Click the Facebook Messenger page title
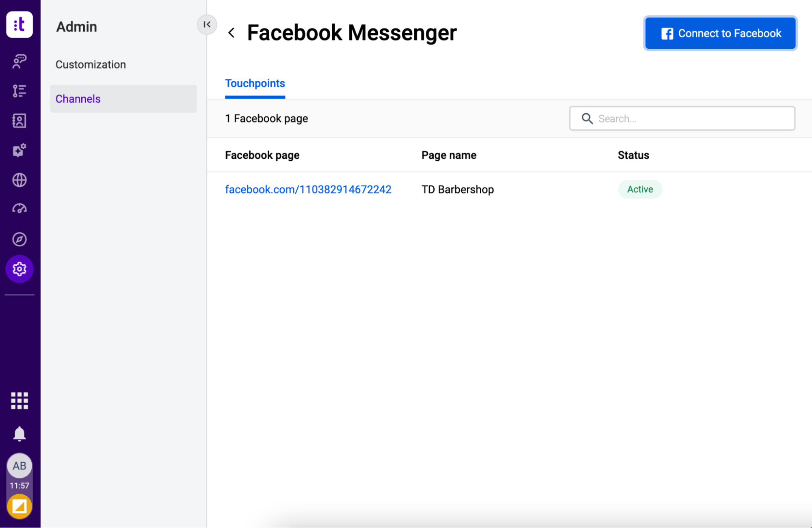Screen dimensions: 812x528 click(352, 33)
